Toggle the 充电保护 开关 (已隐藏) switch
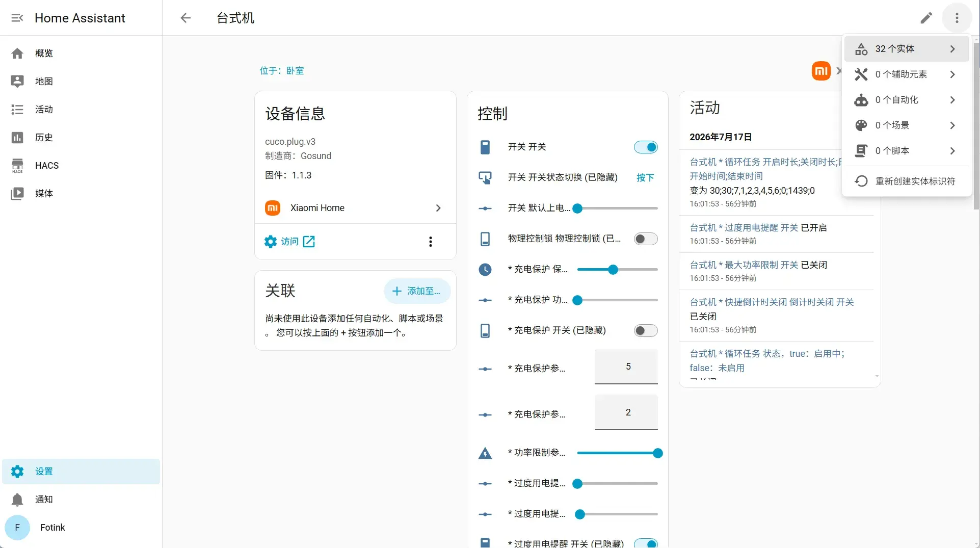The width and height of the screenshot is (980, 548). [x=646, y=330]
